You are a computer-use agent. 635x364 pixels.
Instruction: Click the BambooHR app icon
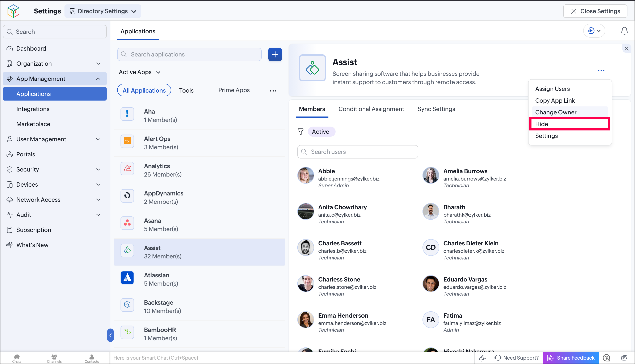127,332
